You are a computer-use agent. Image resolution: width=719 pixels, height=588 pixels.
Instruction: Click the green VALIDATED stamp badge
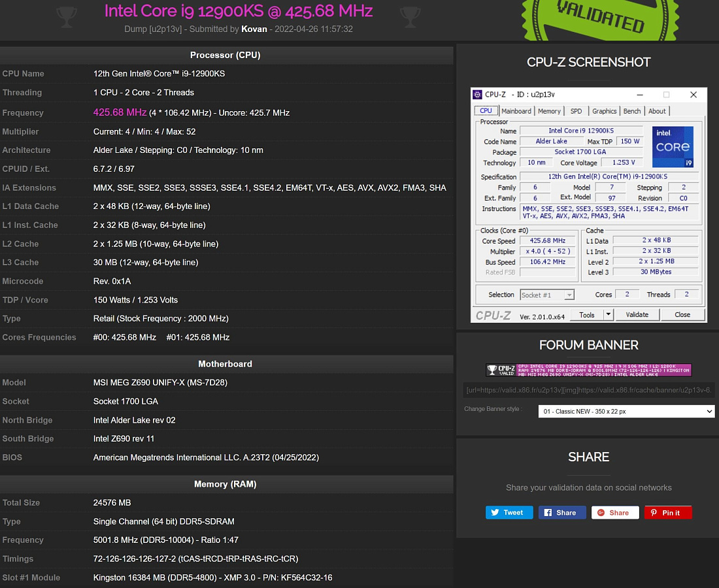pyautogui.click(x=600, y=19)
